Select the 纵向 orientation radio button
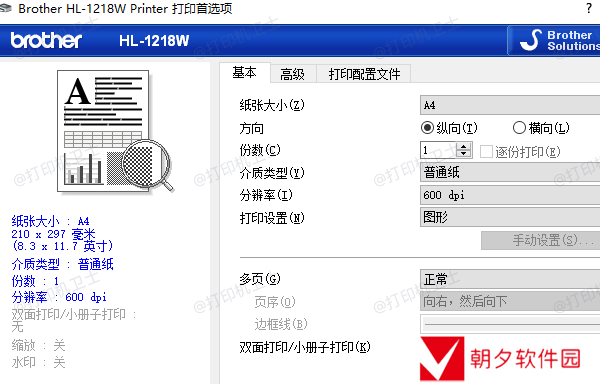 (x=427, y=128)
